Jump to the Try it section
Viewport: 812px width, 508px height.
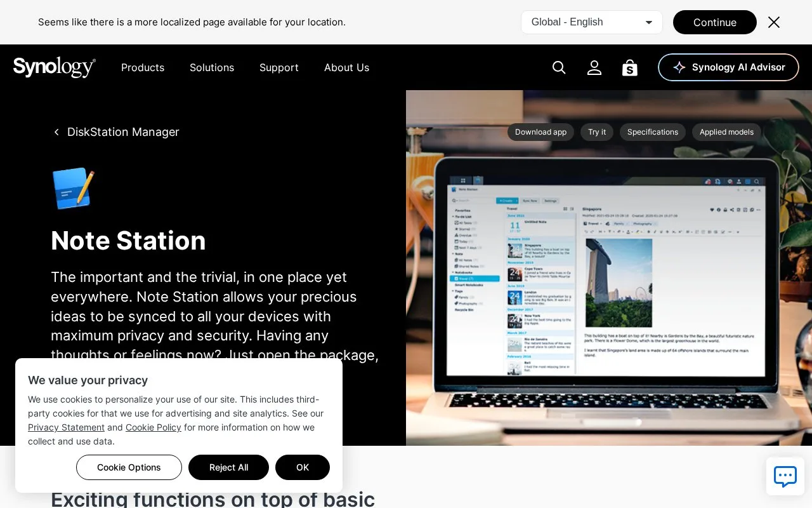pyautogui.click(x=597, y=132)
